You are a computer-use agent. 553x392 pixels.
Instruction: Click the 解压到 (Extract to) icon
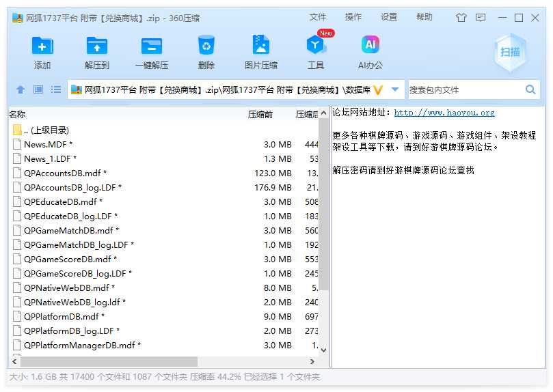(97, 46)
